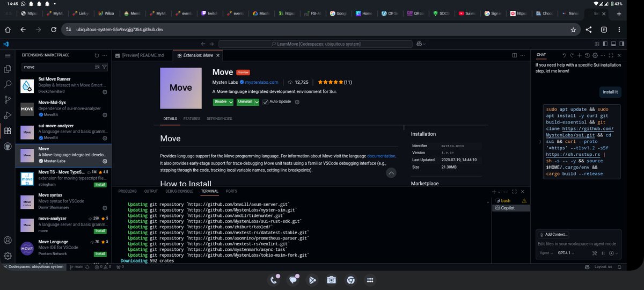Start a new chat with plus icon
This screenshot has height=290, width=644.
tap(580, 55)
